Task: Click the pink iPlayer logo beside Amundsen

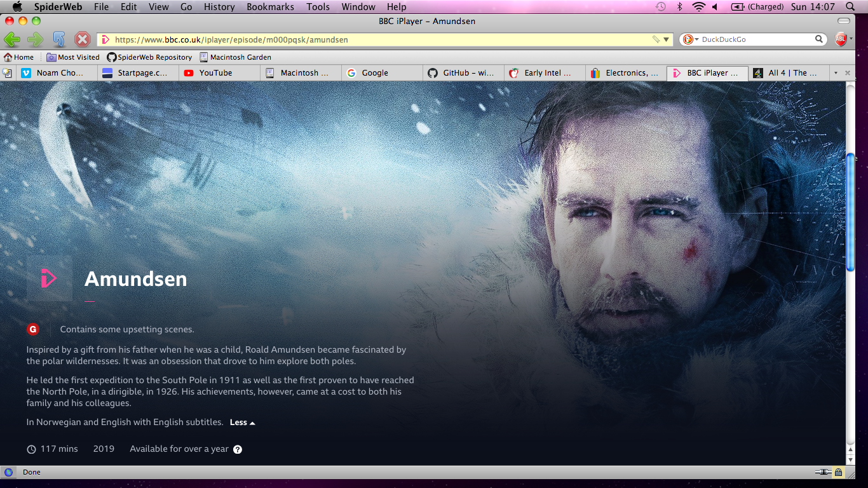Action: [49, 278]
